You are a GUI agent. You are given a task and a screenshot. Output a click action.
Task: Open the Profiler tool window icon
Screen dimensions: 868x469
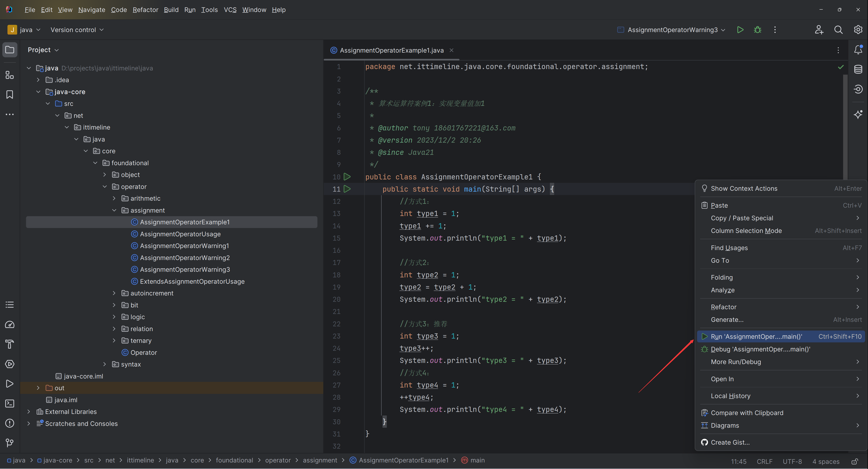(10, 325)
